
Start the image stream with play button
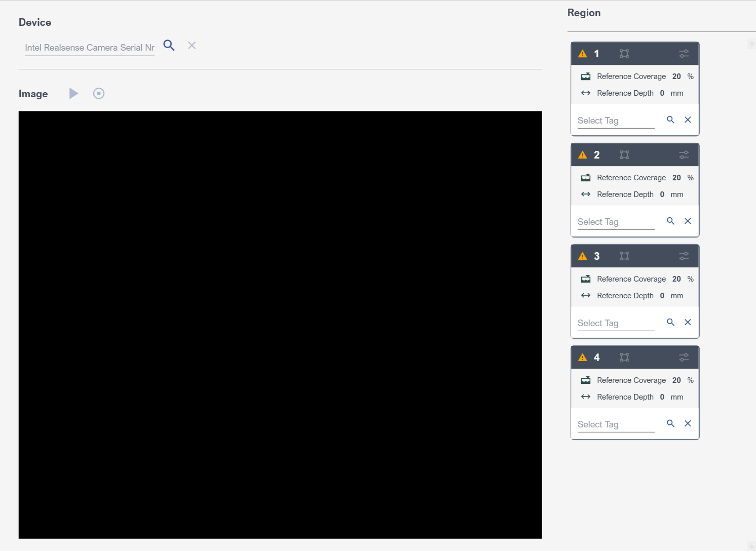tap(73, 93)
